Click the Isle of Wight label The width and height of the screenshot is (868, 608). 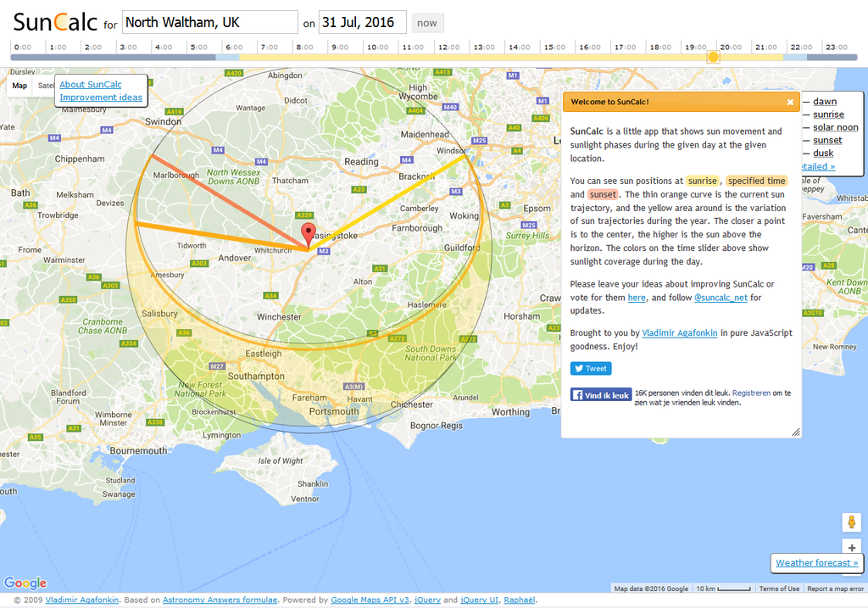(x=280, y=460)
